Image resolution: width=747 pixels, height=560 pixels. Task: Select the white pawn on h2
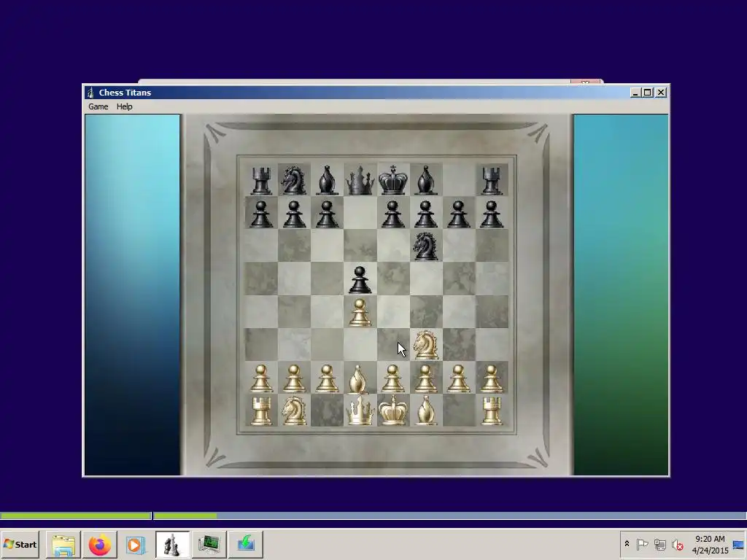pos(492,378)
